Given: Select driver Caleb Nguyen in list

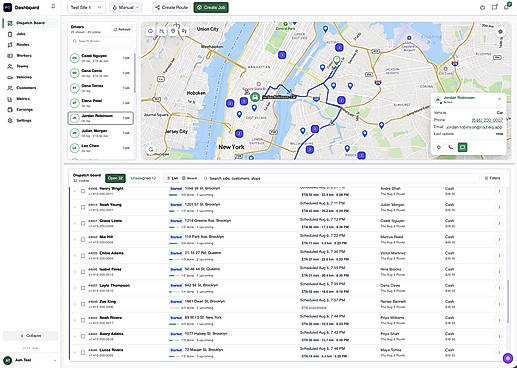Looking at the screenshot, I should (101, 58).
